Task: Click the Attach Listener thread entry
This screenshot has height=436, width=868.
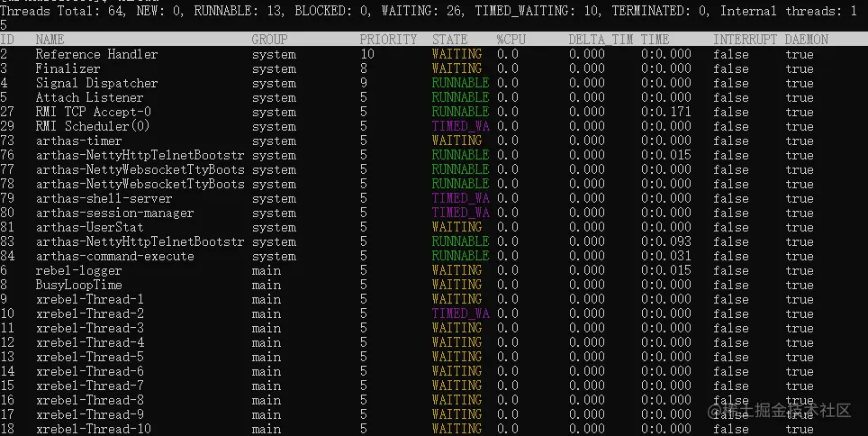Action: 90,97
